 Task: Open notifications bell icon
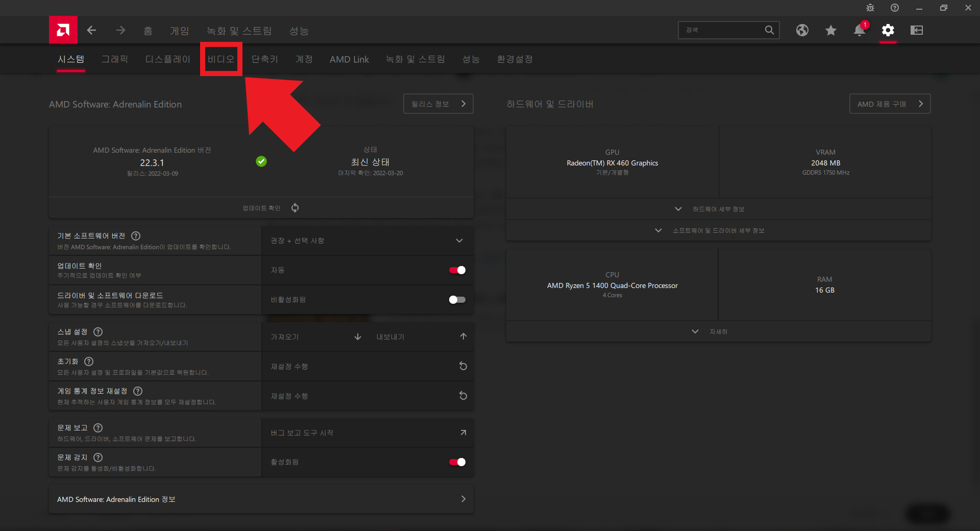(860, 30)
